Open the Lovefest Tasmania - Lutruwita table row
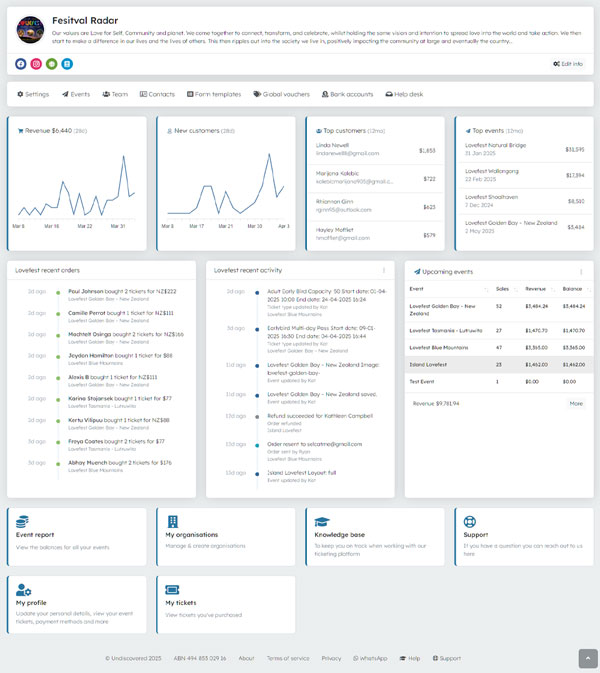 click(x=499, y=330)
